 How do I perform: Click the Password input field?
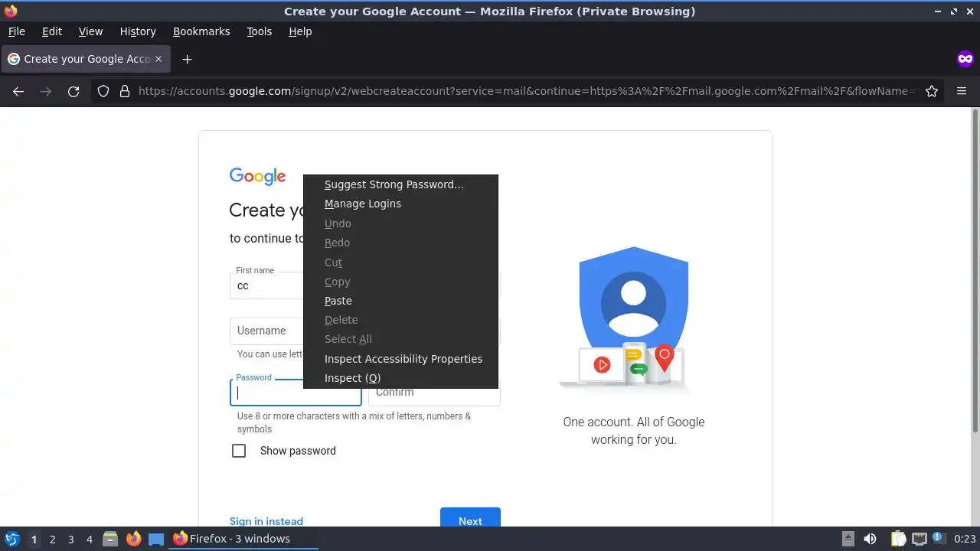pyautogui.click(x=296, y=392)
